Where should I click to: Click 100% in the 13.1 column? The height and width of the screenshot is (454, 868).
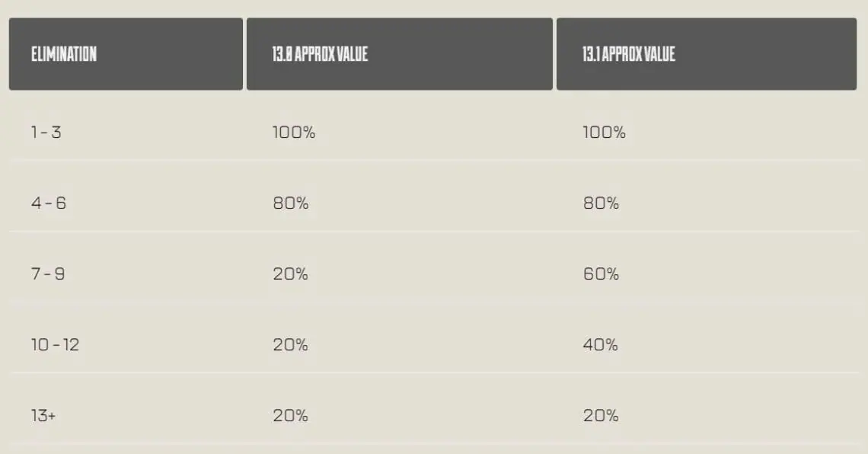tap(604, 133)
